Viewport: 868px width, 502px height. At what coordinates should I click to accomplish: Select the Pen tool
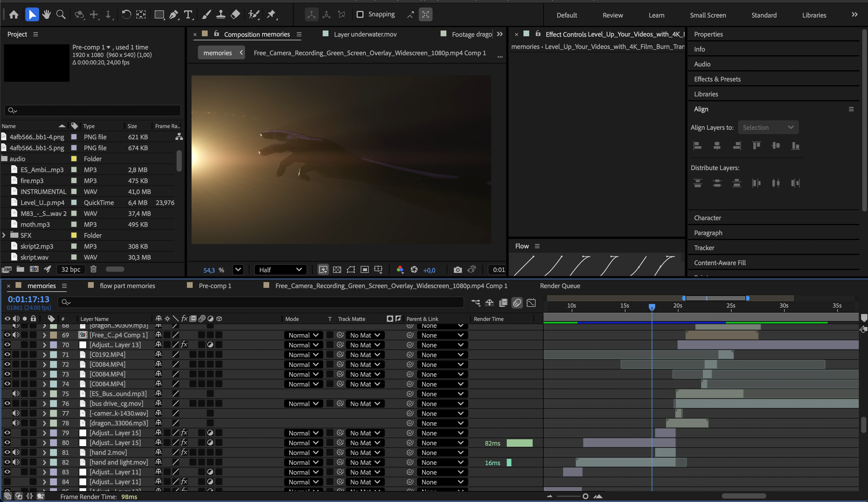[x=174, y=14]
